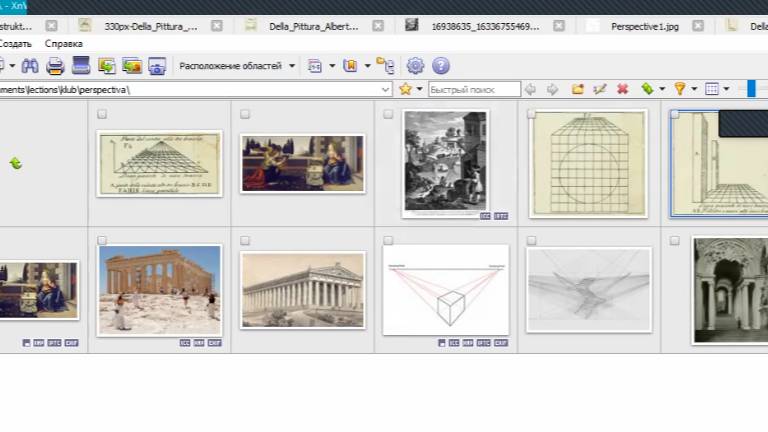Select the Annunciation painting thumbnail in top row
Screen dimensions: 768x432
(303, 164)
